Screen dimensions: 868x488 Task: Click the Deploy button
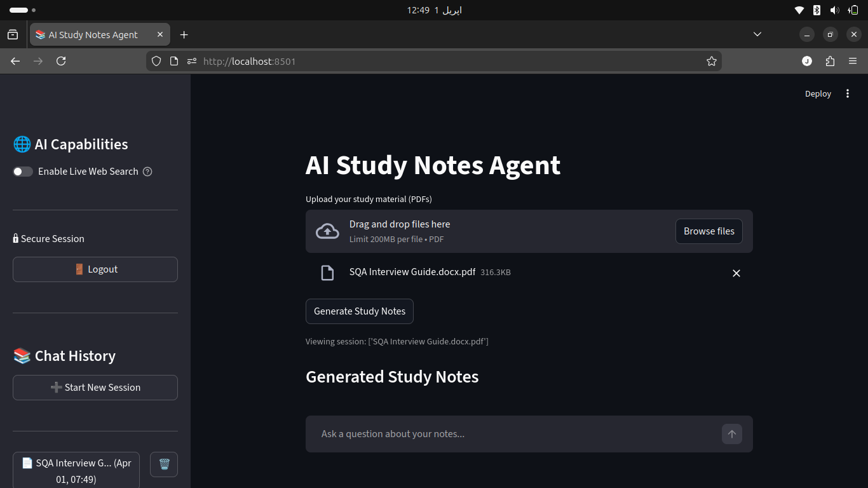pyautogui.click(x=818, y=93)
